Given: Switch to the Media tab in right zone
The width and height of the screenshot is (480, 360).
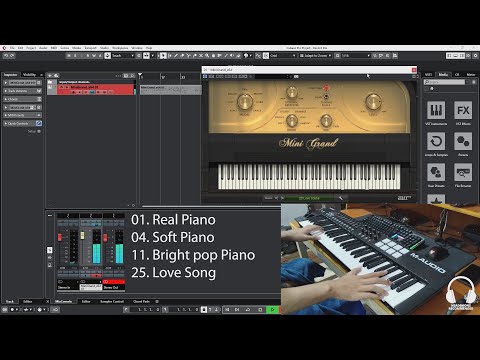Looking at the screenshot, I should click(443, 75).
